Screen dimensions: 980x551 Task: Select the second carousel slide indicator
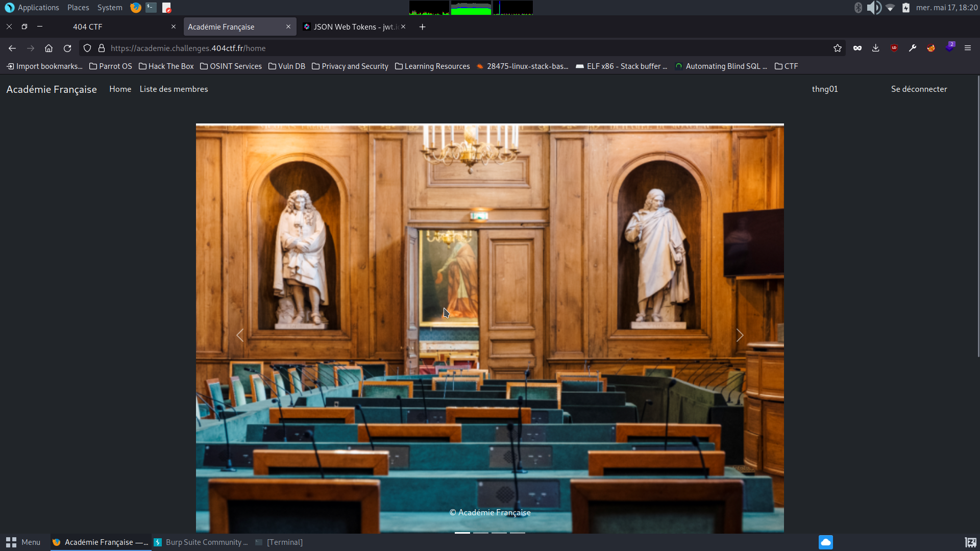[x=481, y=532]
